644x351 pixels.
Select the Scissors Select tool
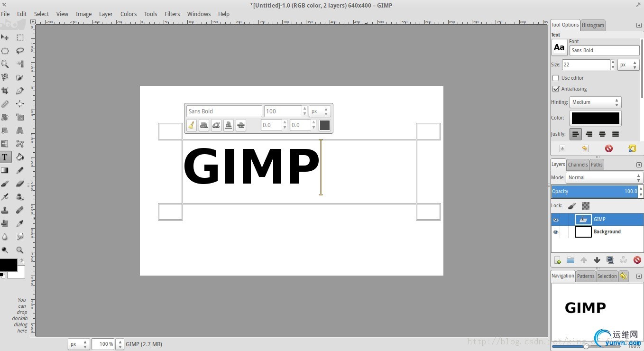tap(5, 77)
